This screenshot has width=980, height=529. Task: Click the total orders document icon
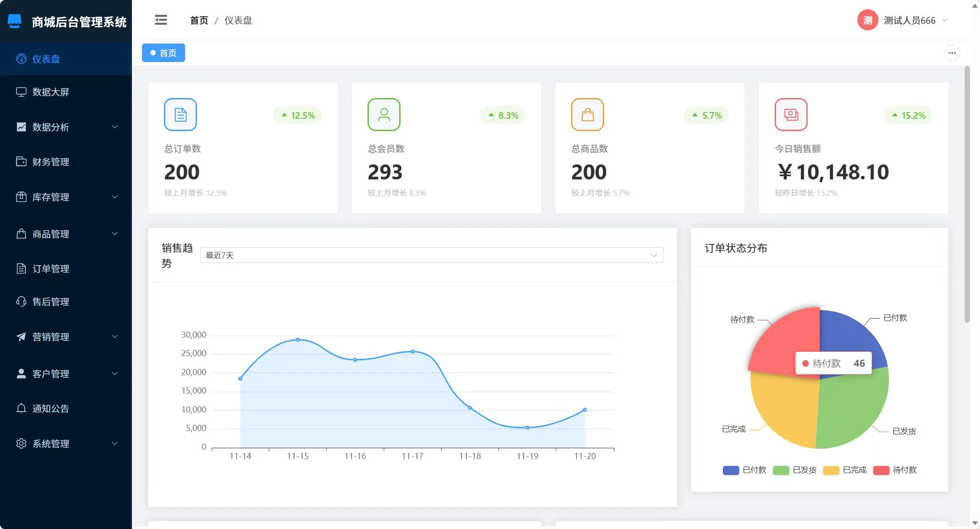180,115
